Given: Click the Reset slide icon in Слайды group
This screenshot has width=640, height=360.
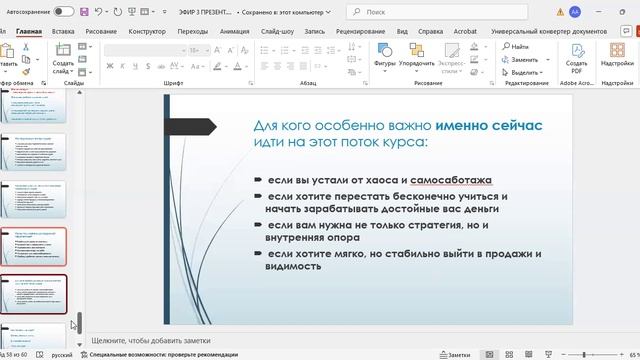Looking at the screenshot, I should coord(82,59).
